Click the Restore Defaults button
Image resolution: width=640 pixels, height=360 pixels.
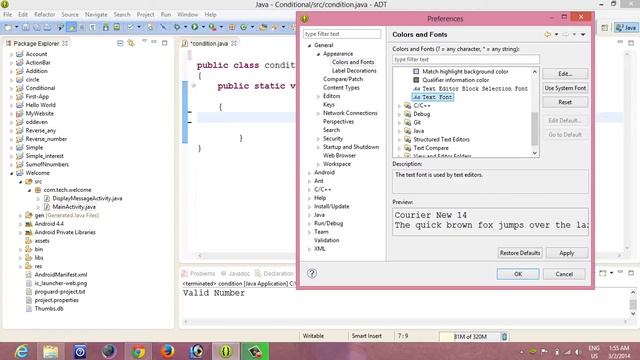point(520,253)
